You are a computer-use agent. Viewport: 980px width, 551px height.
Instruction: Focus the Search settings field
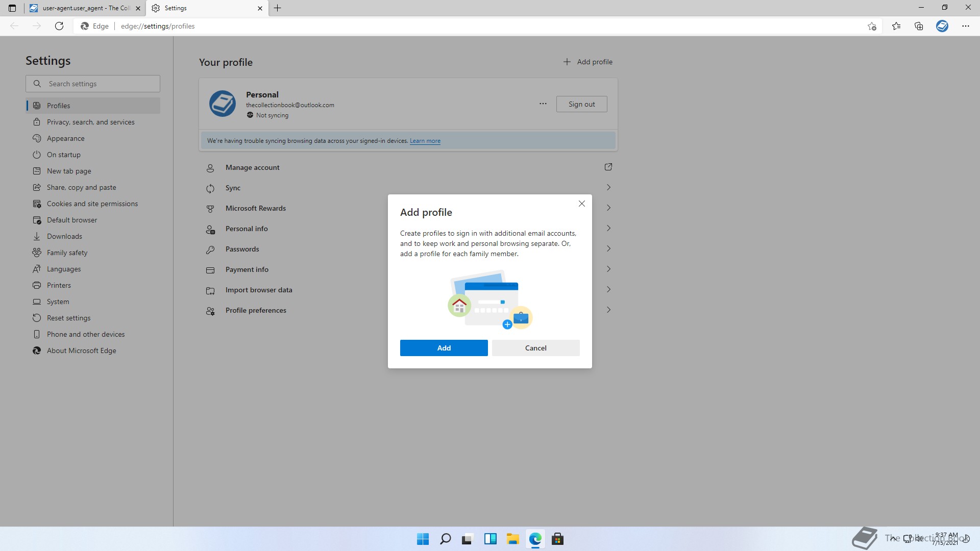click(93, 84)
